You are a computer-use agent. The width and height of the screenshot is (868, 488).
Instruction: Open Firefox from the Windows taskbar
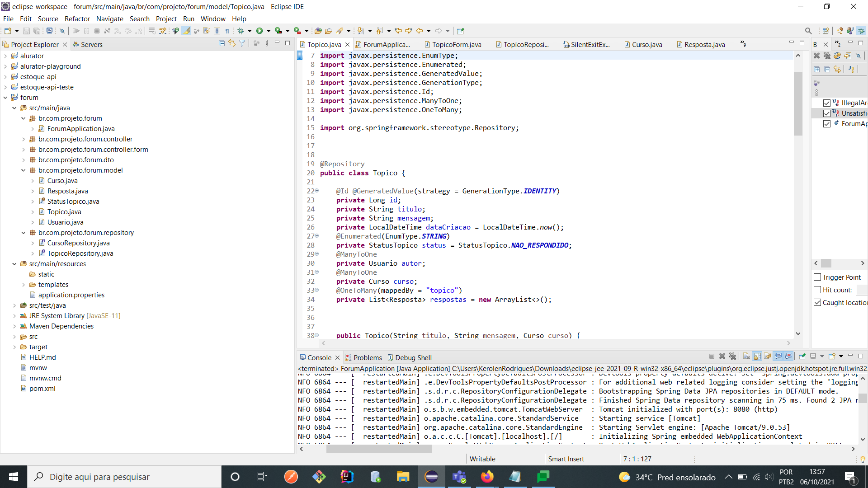click(487, 477)
